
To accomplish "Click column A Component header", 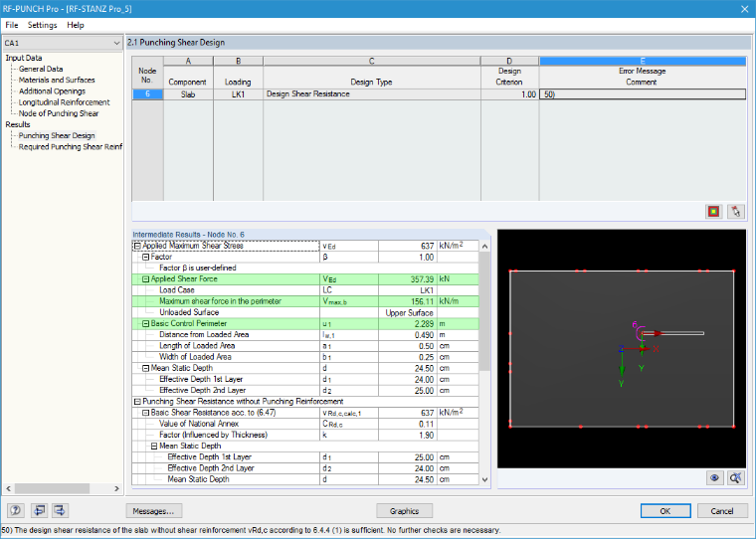I will click(x=188, y=73).
